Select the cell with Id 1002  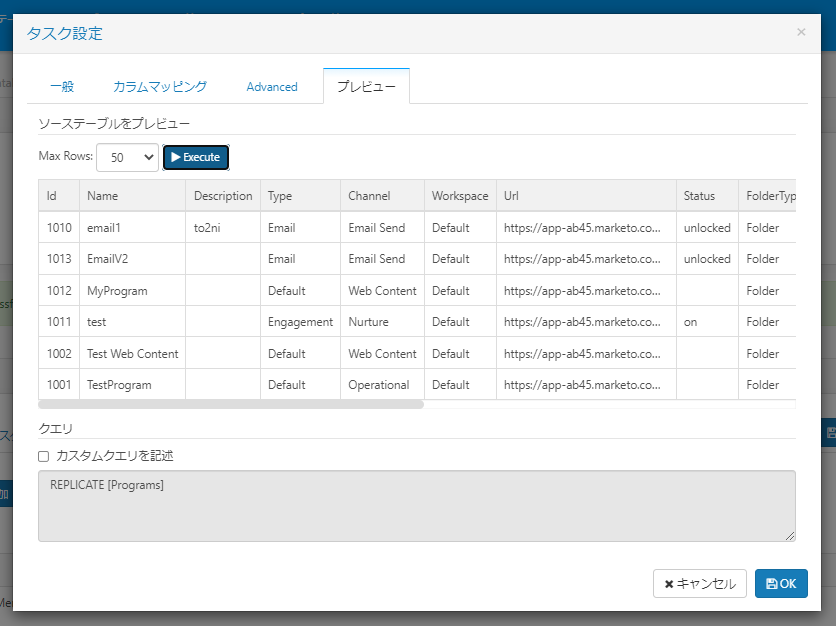(59, 354)
